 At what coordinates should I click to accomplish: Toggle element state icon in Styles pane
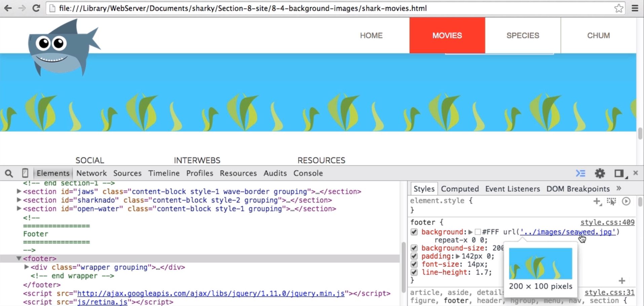coord(611,201)
